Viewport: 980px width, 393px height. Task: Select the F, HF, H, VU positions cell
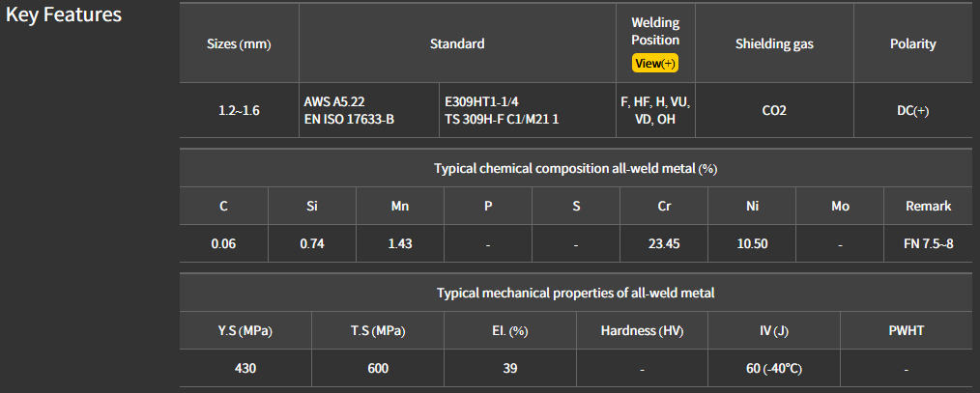tap(655, 101)
